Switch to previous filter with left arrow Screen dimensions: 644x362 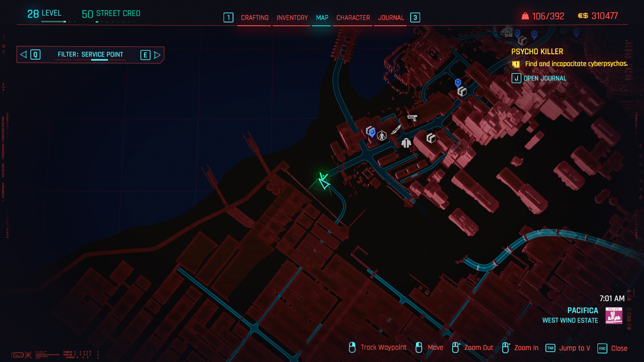click(x=23, y=55)
